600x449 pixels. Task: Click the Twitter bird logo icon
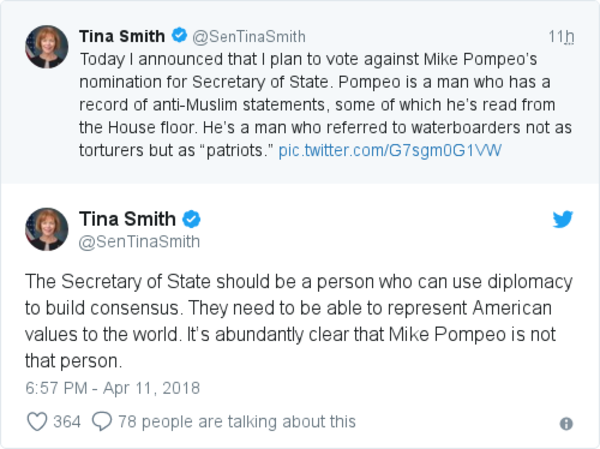tap(562, 220)
